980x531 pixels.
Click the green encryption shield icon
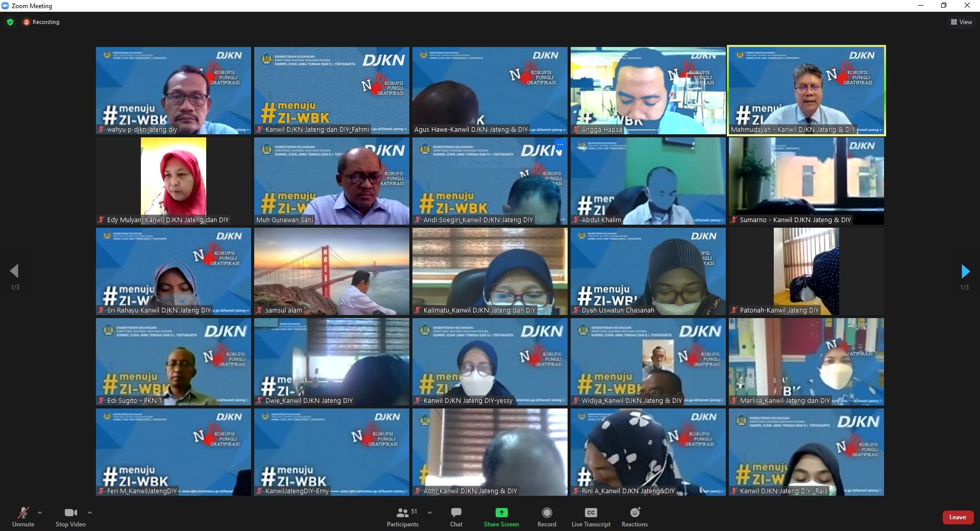click(10, 22)
